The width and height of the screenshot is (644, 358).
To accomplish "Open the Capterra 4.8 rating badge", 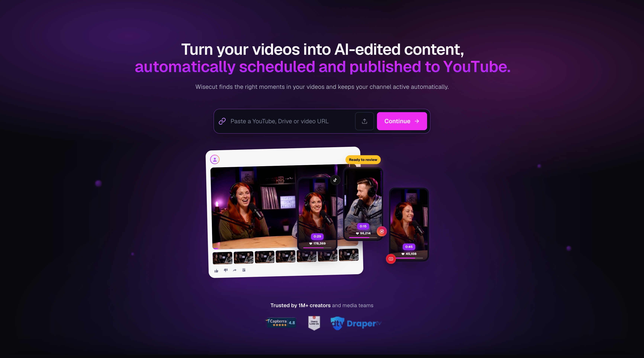I will [x=281, y=323].
